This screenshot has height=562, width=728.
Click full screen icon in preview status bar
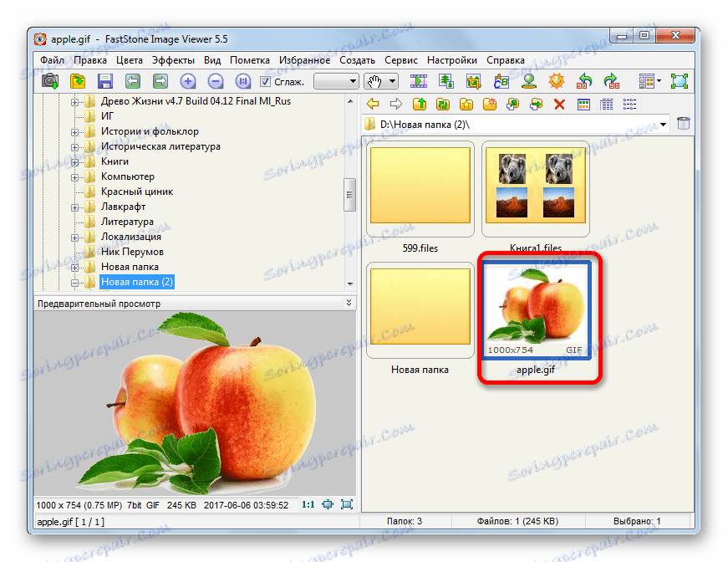pos(347,504)
